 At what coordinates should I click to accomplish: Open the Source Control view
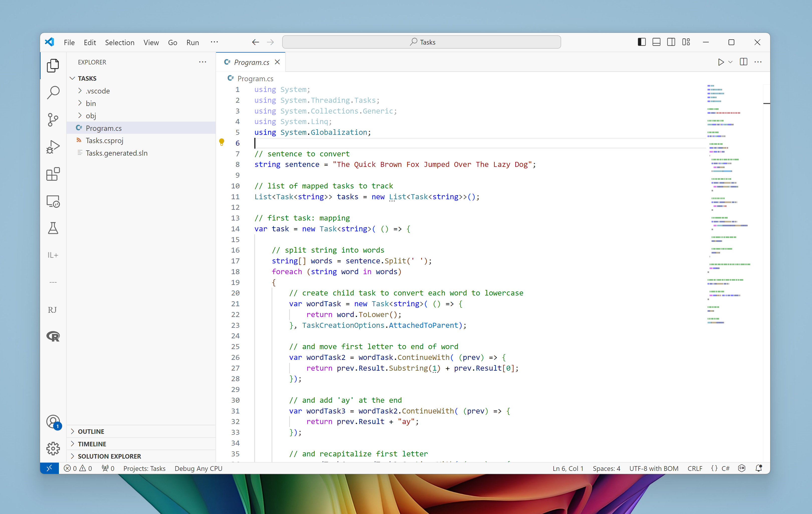pyautogui.click(x=53, y=120)
